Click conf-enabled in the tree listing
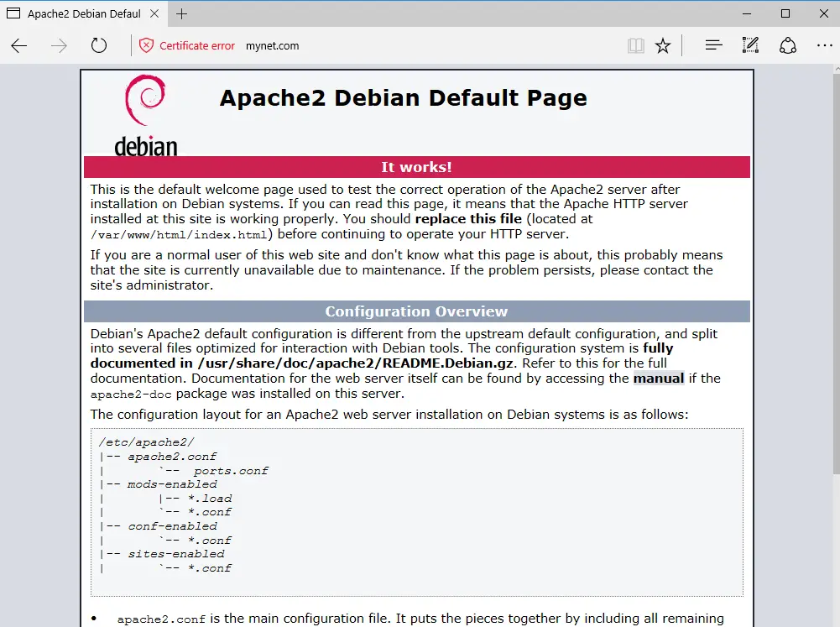840x627 pixels. 173,526
